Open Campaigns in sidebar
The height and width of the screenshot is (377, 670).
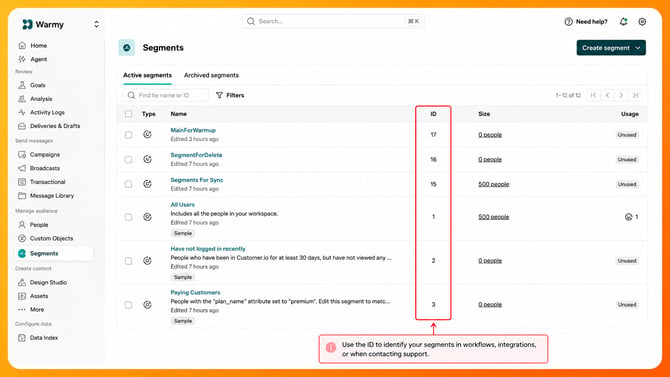coord(38,154)
